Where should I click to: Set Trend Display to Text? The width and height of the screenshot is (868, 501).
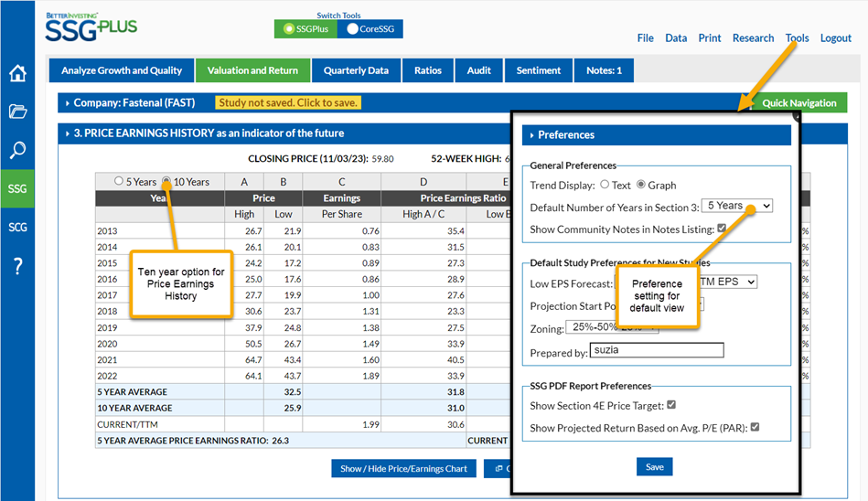pos(605,185)
